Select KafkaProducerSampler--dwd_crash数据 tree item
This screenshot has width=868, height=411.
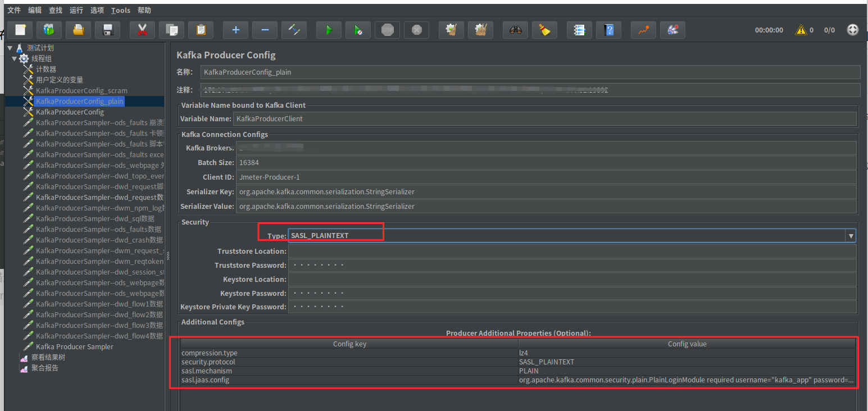(x=99, y=240)
